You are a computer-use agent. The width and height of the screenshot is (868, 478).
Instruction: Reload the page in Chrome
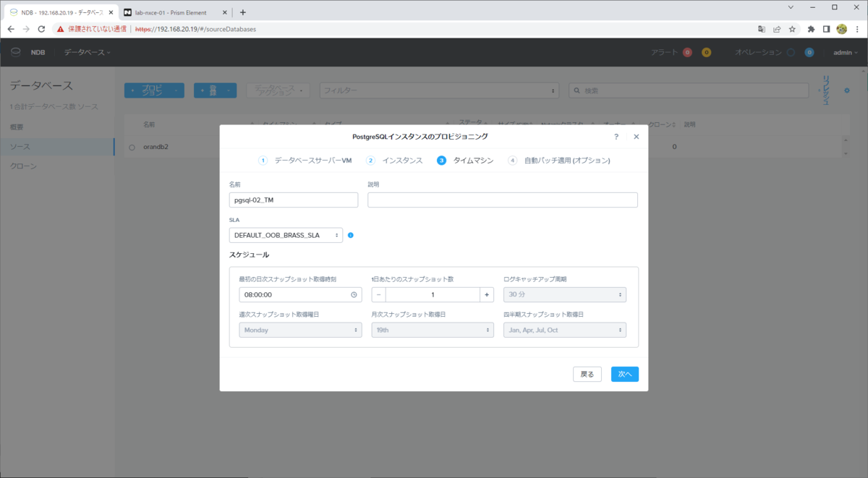tap(41, 29)
